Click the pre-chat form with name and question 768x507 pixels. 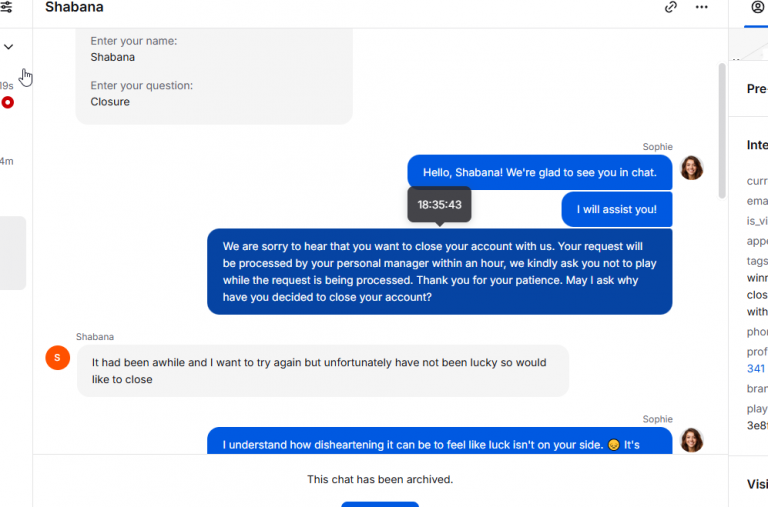click(x=214, y=76)
